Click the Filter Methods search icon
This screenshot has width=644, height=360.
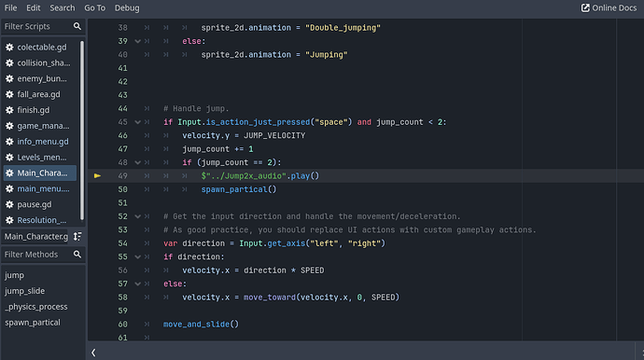[x=77, y=255]
